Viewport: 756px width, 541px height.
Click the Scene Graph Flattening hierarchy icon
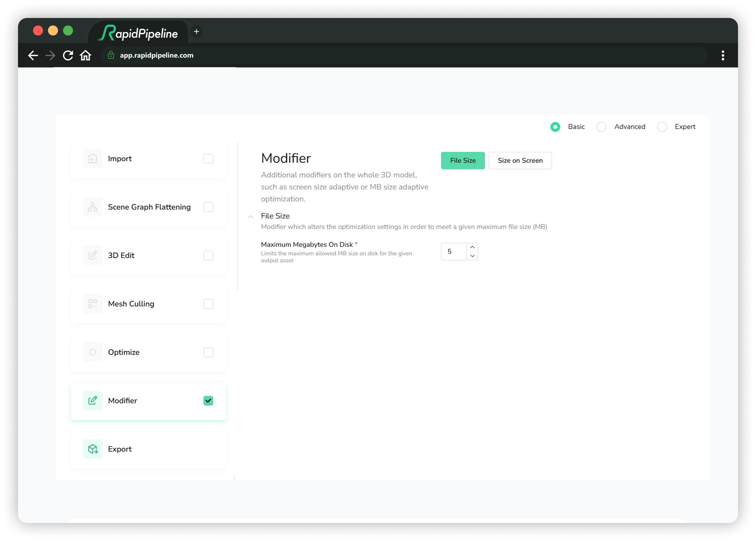pyautogui.click(x=92, y=207)
